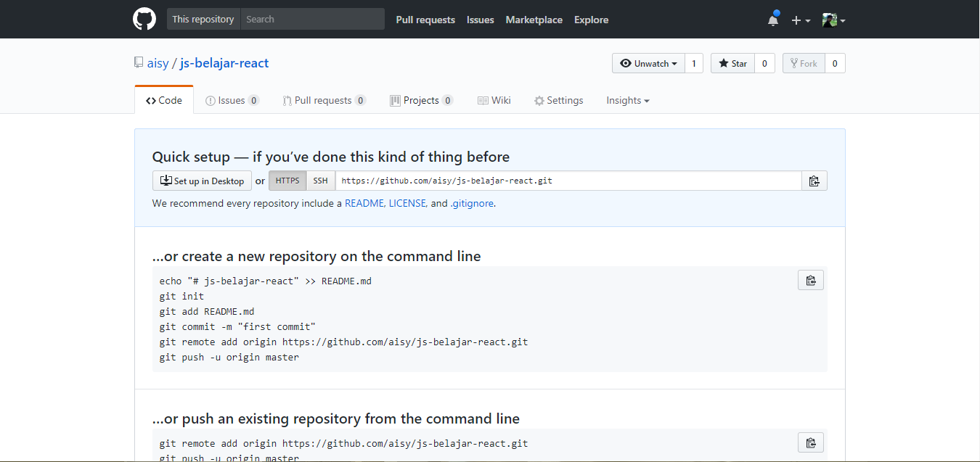Click the fork count 0
Viewport: 980px width, 462px height.
point(835,64)
